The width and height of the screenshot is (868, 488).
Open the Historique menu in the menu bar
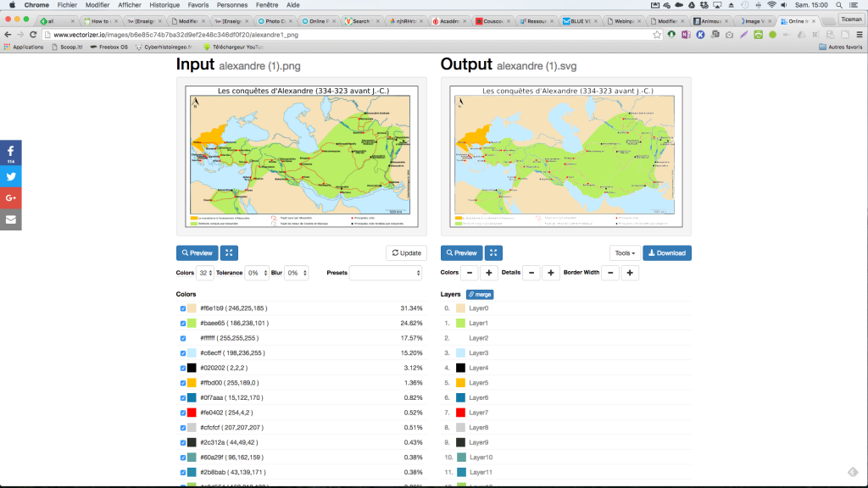pyautogui.click(x=164, y=5)
